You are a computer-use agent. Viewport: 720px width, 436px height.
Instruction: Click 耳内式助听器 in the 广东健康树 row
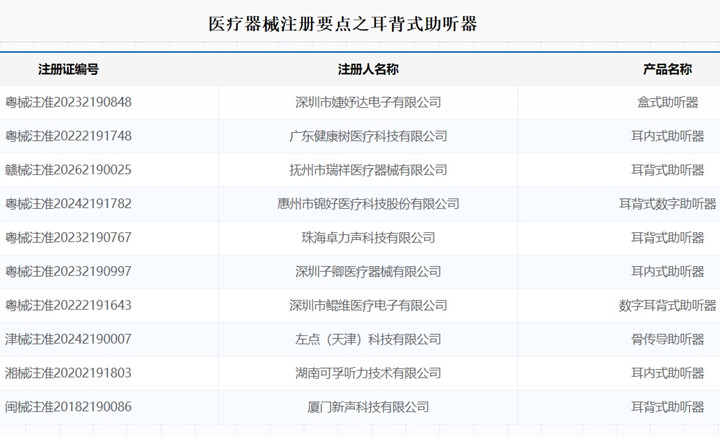click(x=668, y=136)
